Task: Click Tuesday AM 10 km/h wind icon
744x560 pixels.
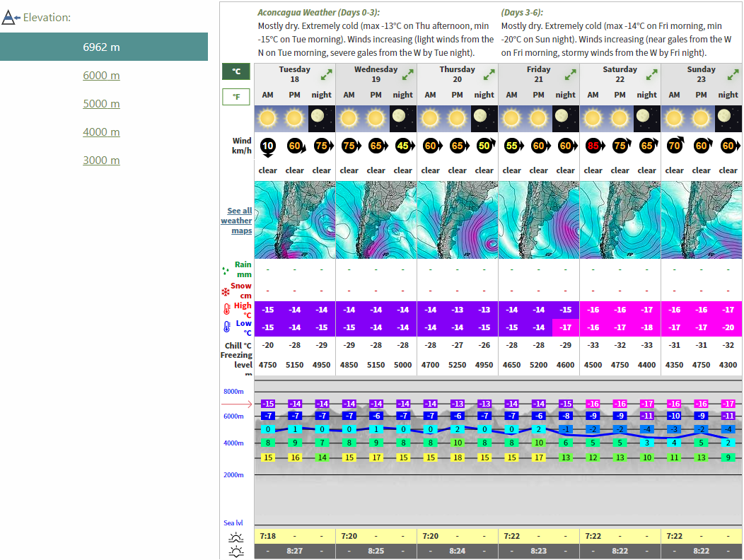Action: (x=267, y=146)
